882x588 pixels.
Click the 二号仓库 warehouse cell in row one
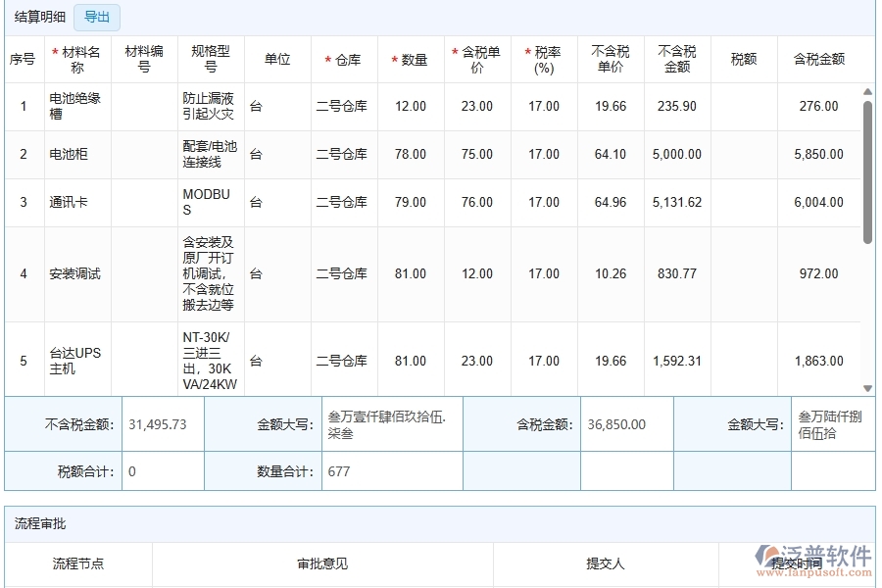coord(343,106)
